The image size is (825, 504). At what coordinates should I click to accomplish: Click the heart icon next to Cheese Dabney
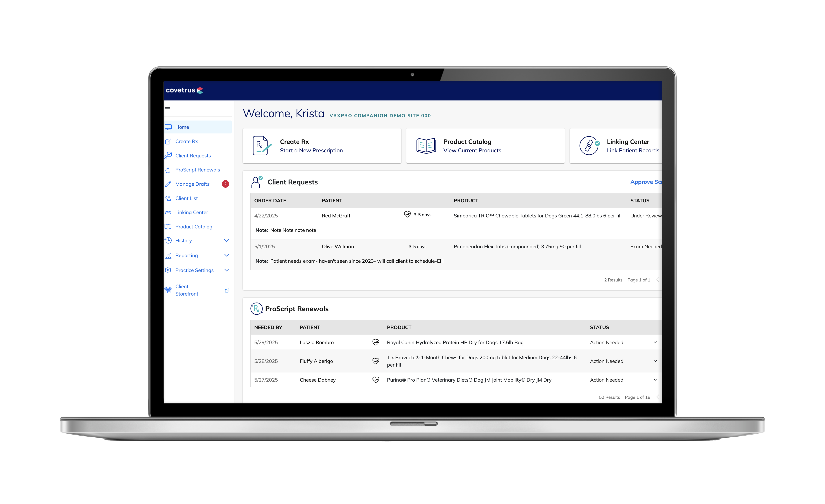coord(376,380)
